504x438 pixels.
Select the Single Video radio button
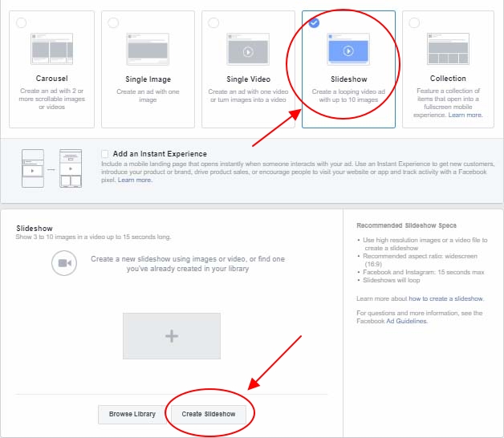[213, 22]
